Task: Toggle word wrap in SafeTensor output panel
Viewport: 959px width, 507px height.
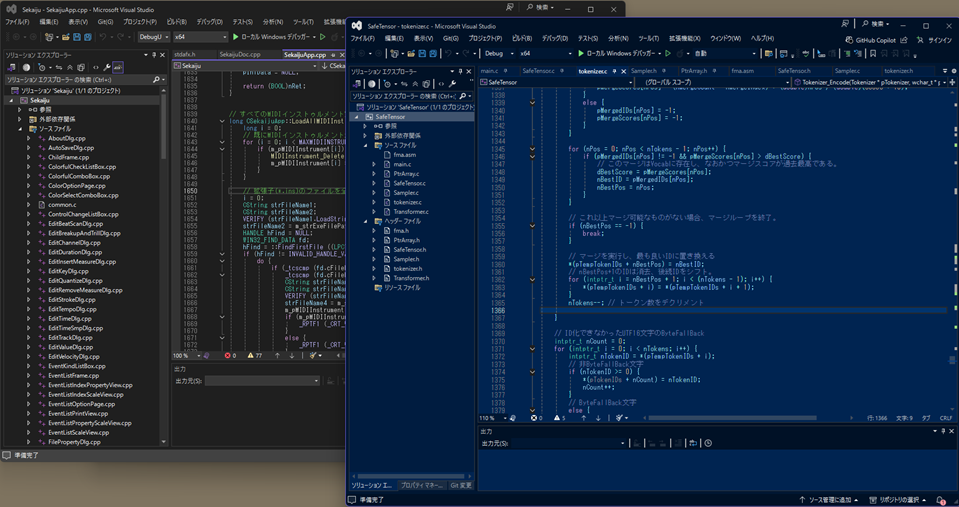Action: click(693, 443)
